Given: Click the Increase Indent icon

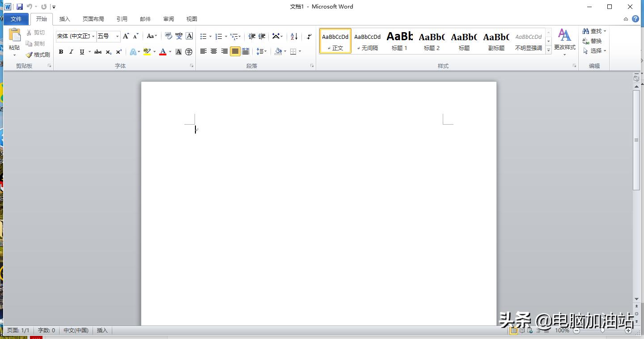Looking at the screenshot, I should pos(262,36).
